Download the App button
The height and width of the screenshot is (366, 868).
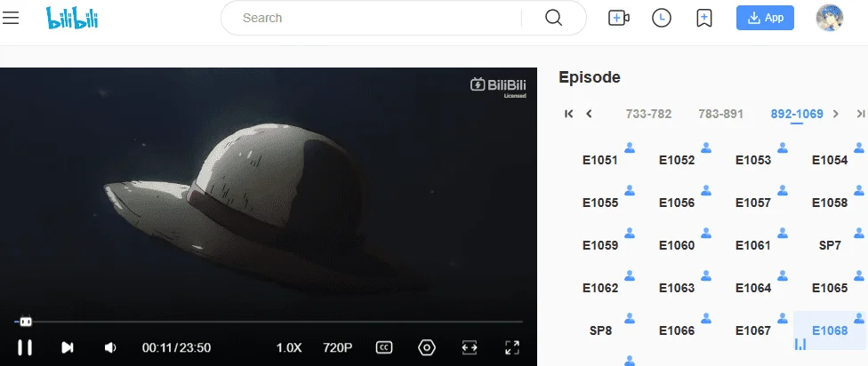[765, 18]
